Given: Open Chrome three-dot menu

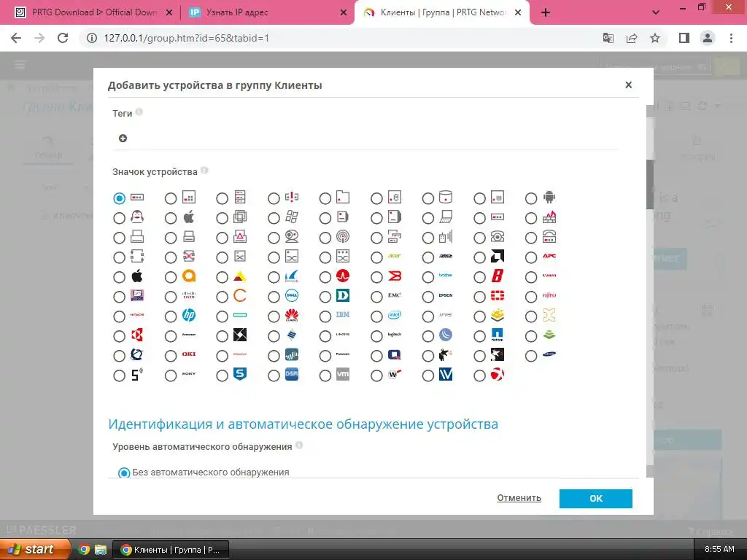Looking at the screenshot, I should tap(731, 38).
